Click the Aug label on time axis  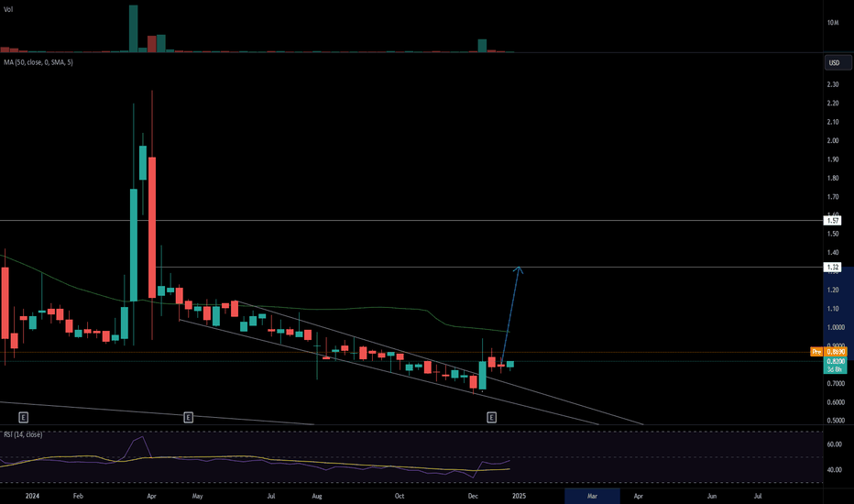coord(317,496)
